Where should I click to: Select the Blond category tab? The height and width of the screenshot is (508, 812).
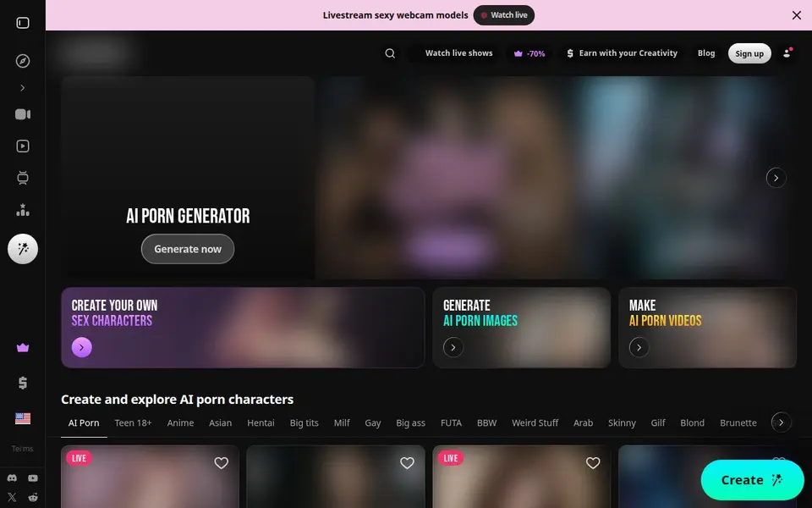point(692,423)
